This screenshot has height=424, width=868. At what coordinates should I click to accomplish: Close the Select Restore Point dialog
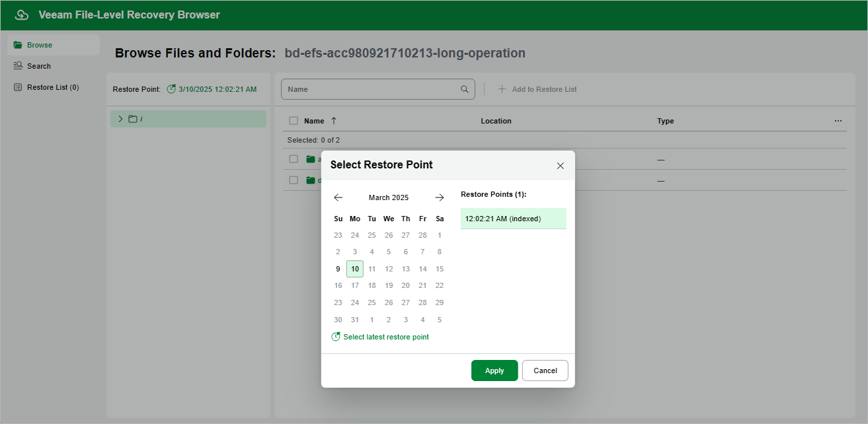pyautogui.click(x=561, y=166)
